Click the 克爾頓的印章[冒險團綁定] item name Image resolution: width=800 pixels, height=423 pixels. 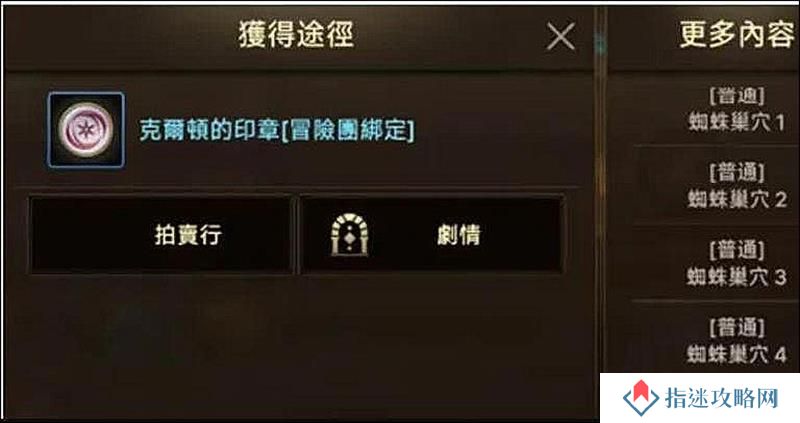(x=277, y=131)
